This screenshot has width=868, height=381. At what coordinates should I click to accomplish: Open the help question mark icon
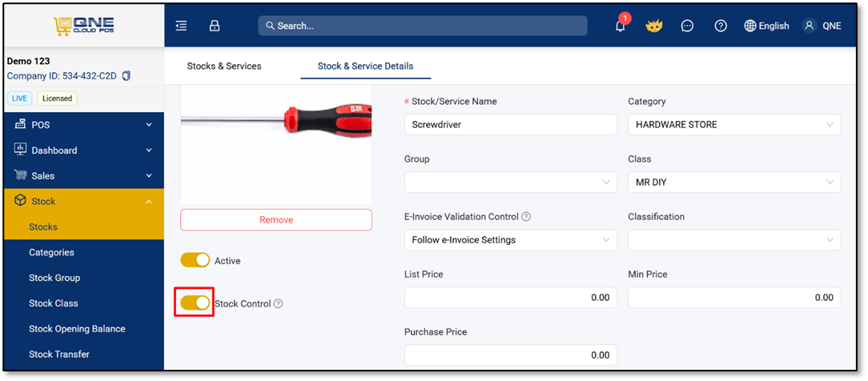(720, 26)
